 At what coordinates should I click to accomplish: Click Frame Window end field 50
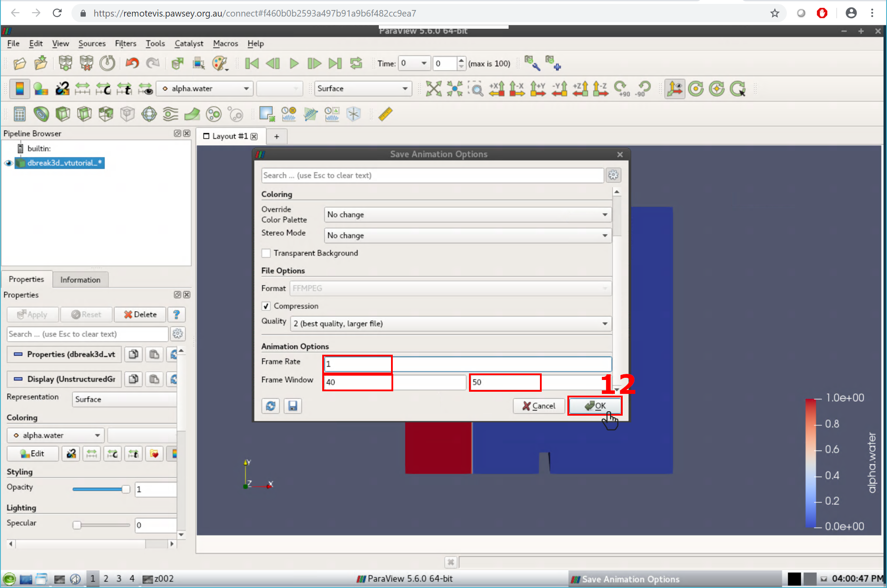point(540,383)
